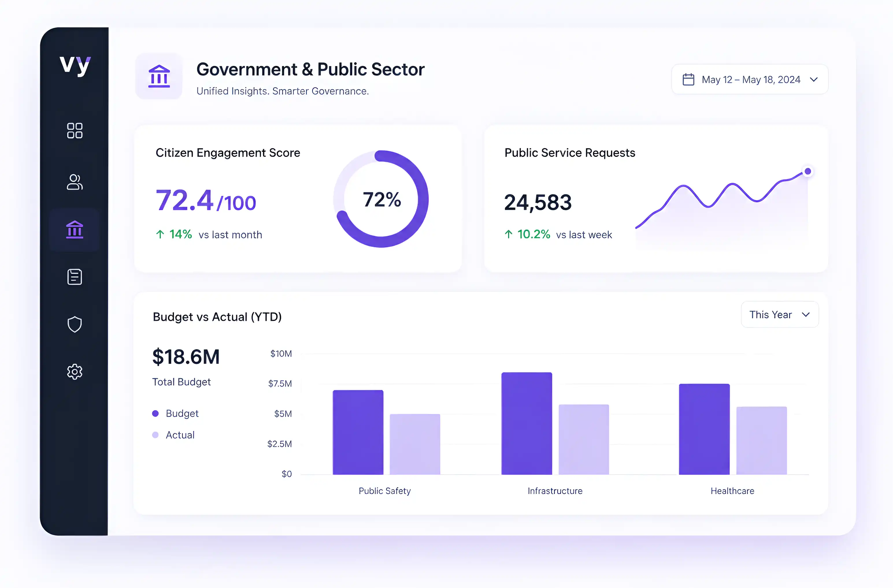
Task: Click the Unified Insights subtitle text
Action: (x=283, y=91)
